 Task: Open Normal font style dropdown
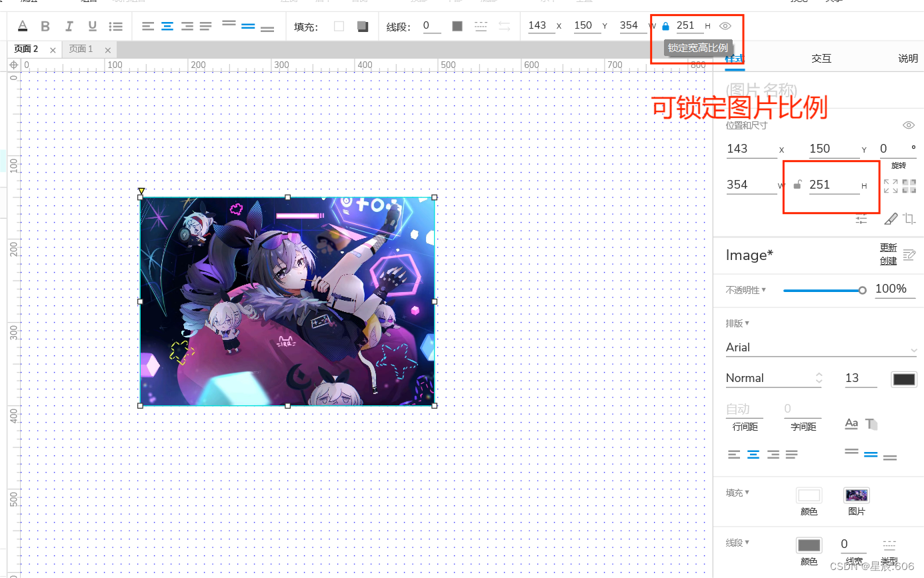[774, 378]
